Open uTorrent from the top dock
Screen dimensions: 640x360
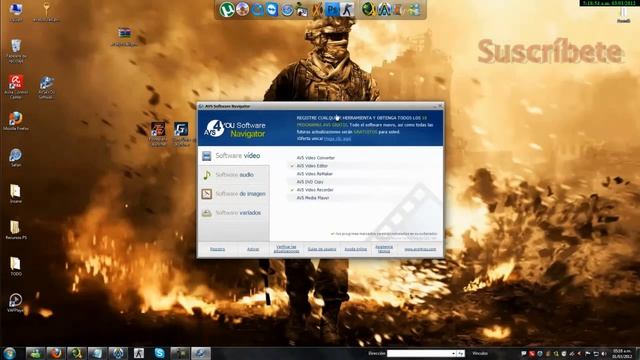227,9
